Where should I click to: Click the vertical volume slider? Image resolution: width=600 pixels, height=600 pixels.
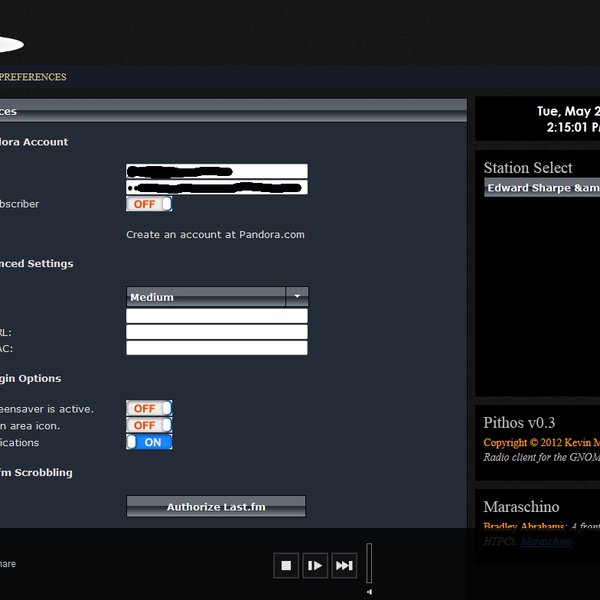[369, 562]
